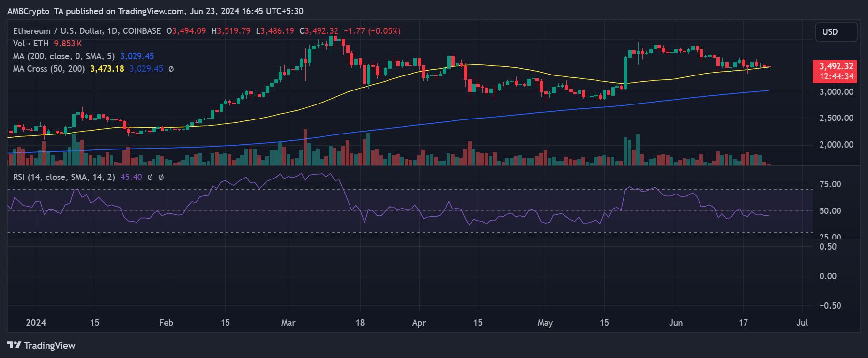Click the 2024 label on the time axis
The width and height of the screenshot is (868, 358).
point(36,323)
